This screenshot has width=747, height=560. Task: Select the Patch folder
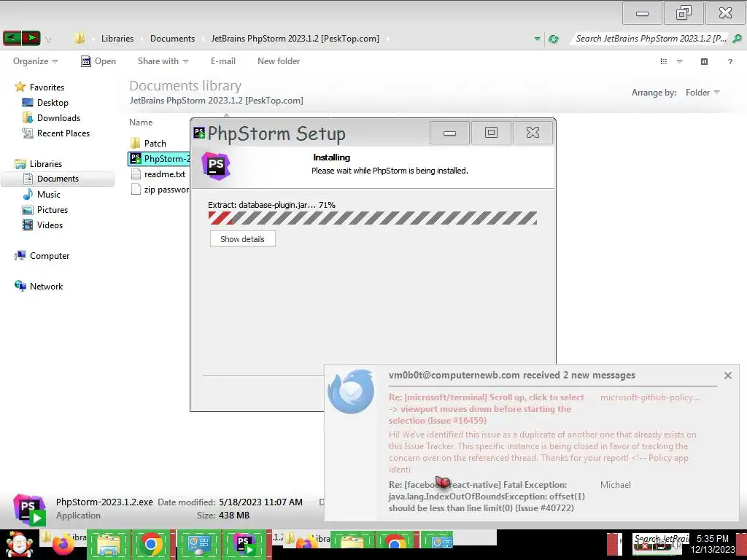click(148, 144)
